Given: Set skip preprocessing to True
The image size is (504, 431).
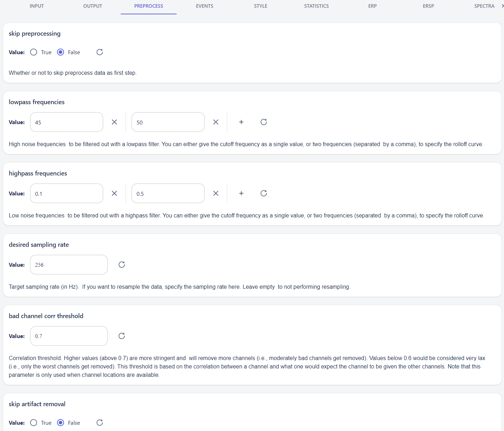Looking at the screenshot, I should (34, 52).
